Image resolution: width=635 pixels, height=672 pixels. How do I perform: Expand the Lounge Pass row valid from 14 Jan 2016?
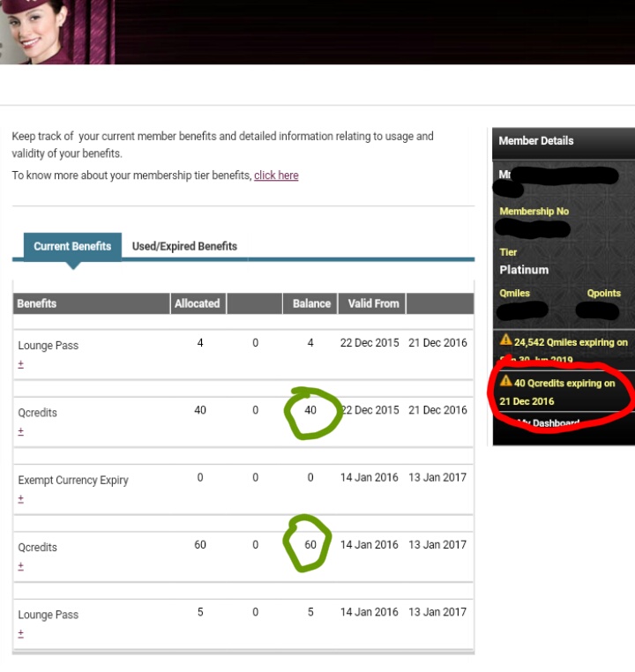20,633
